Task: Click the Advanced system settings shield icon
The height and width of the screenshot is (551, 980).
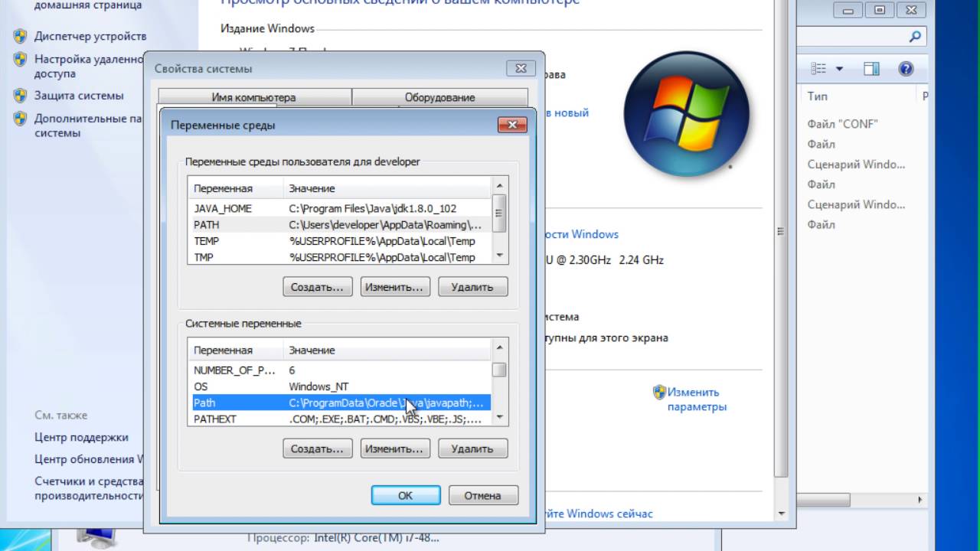Action: pos(20,119)
